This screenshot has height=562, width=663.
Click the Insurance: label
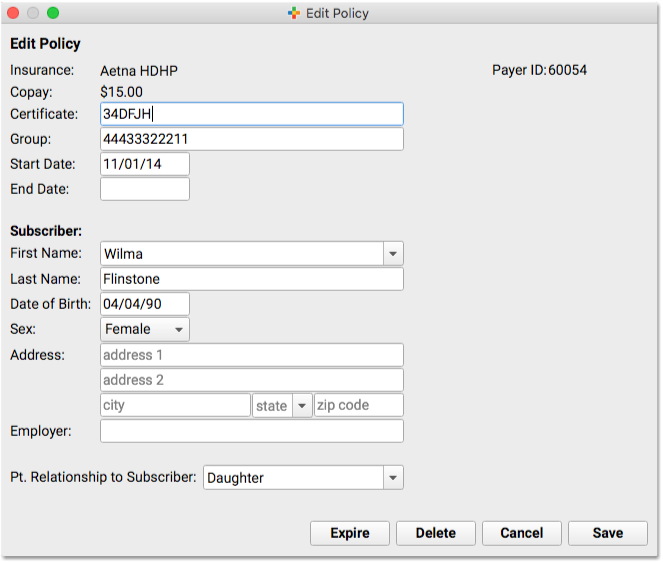coord(42,70)
